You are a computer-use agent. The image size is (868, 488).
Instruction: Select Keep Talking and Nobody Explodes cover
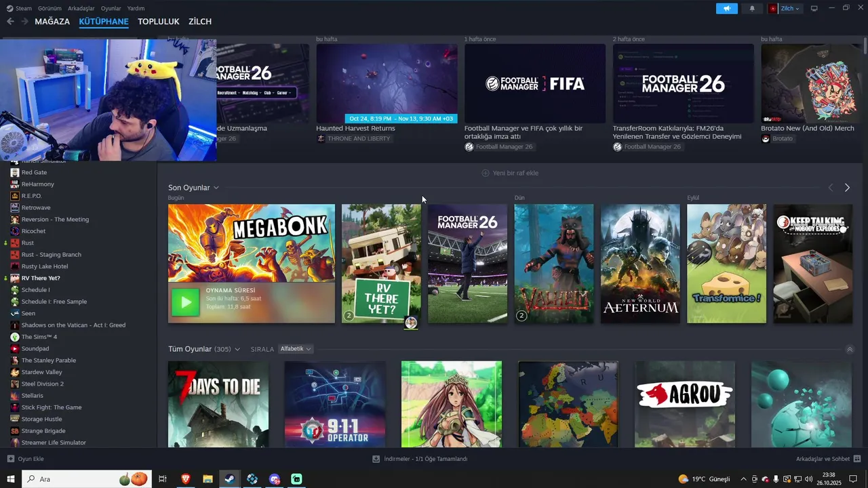(x=813, y=264)
